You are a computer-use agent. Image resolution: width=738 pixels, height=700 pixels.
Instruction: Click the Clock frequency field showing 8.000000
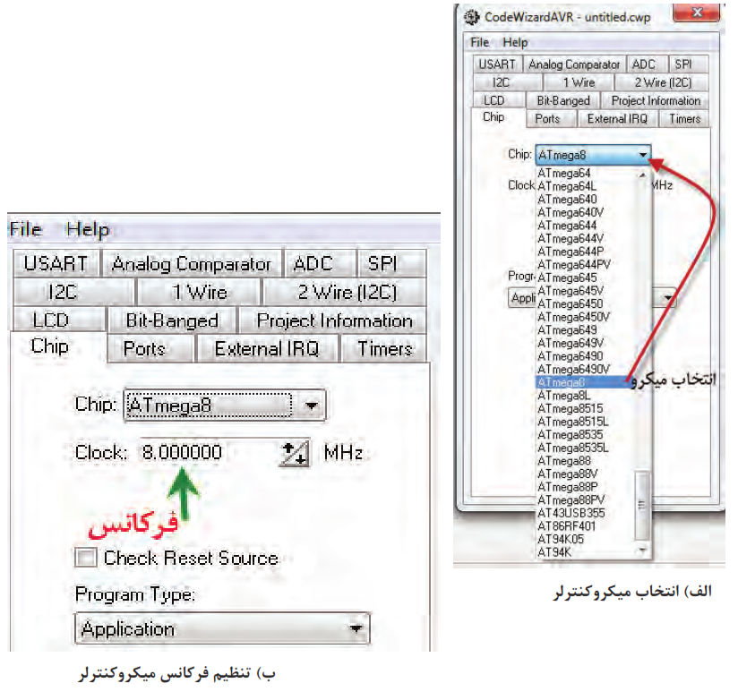[209, 453]
